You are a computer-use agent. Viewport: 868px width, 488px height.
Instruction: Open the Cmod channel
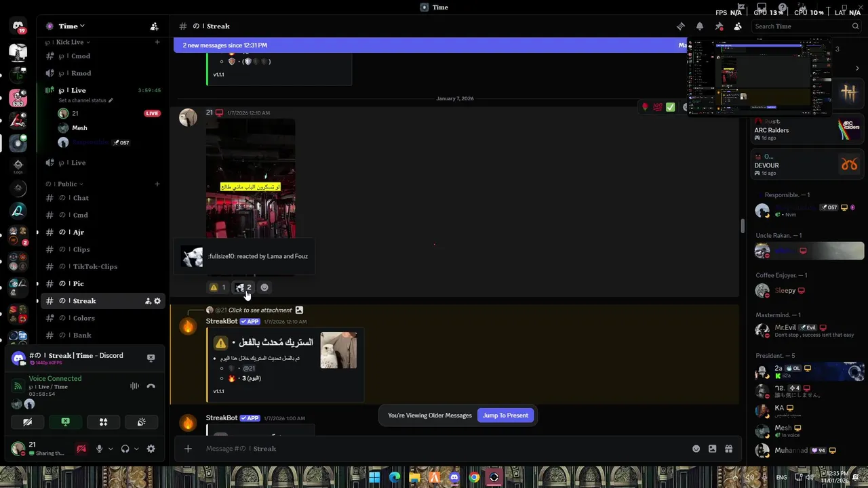[102, 56]
